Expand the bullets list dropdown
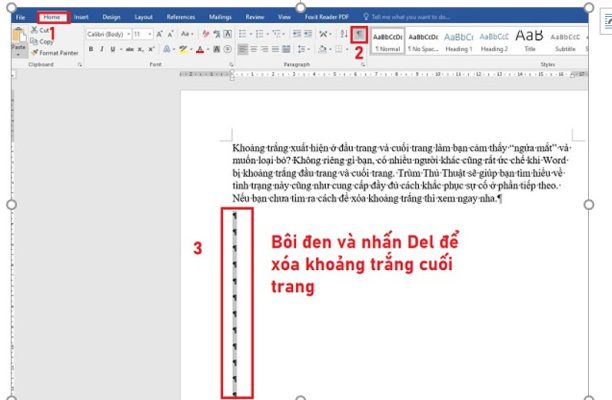This screenshot has height=400, width=612. pyautogui.click(x=251, y=34)
